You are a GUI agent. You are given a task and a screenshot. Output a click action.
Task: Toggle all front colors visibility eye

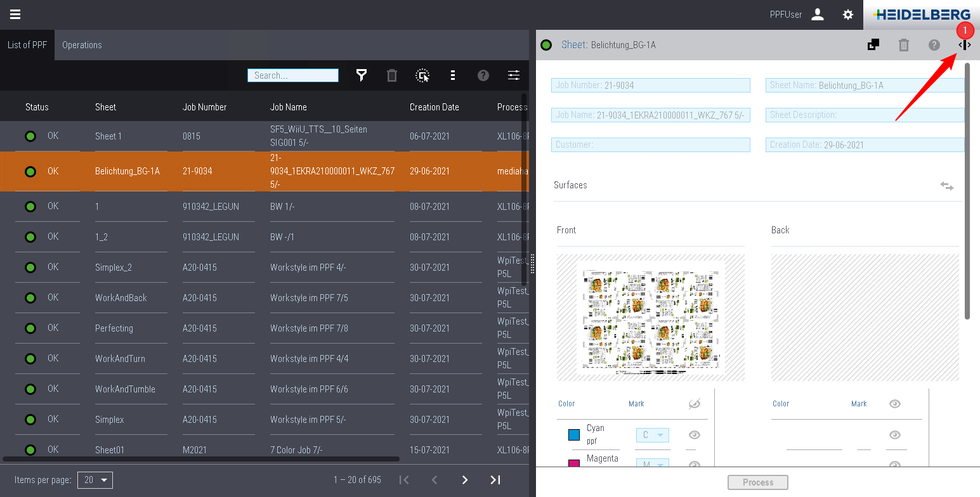[x=695, y=404]
